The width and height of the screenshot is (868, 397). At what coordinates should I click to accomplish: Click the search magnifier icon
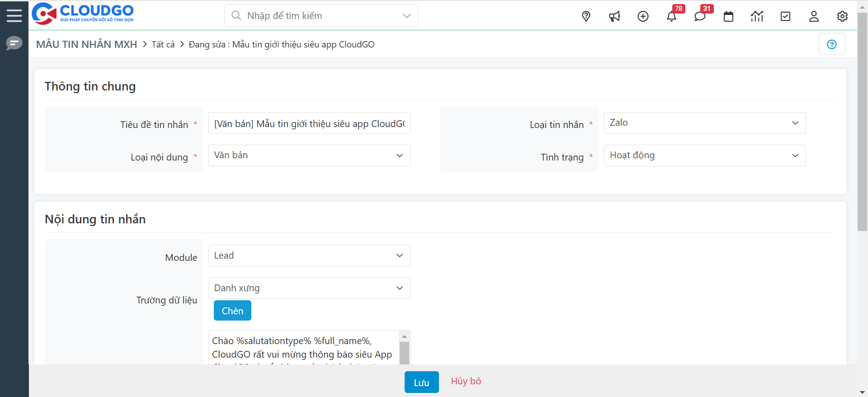tap(236, 15)
